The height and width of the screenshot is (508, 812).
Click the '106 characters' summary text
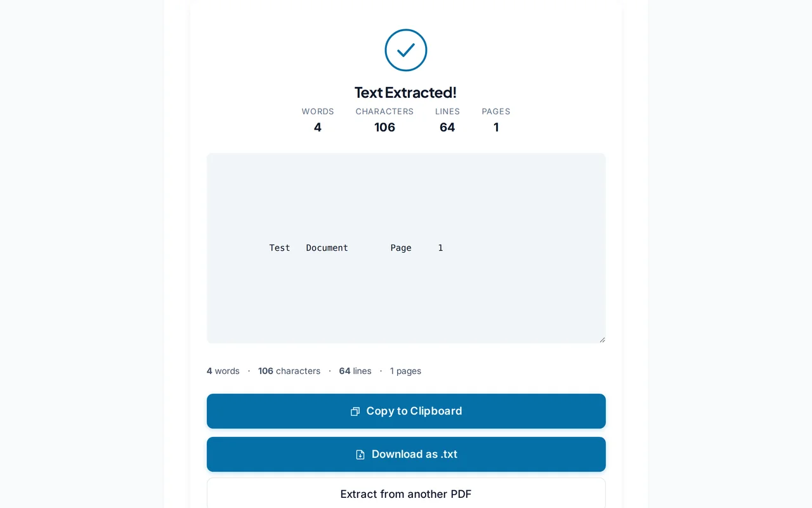[x=289, y=371]
